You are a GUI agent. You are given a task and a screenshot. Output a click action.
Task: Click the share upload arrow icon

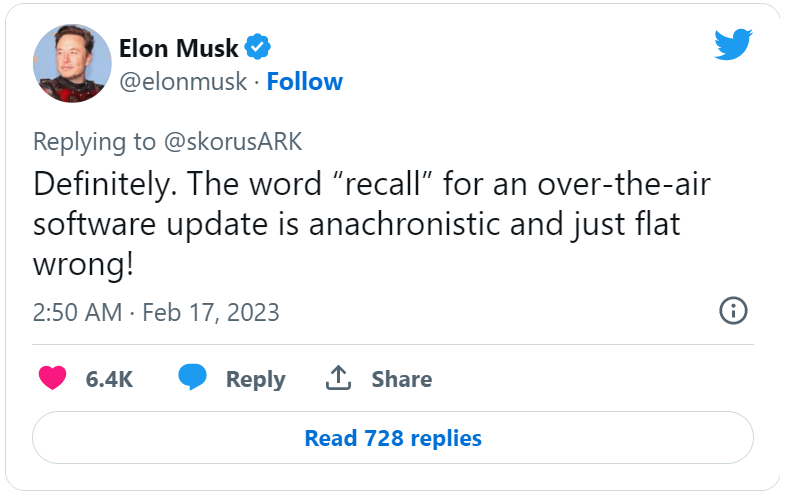click(338, 378)
